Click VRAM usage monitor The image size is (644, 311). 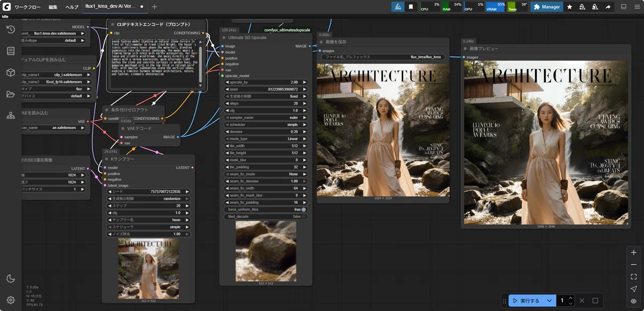point(495,7)
